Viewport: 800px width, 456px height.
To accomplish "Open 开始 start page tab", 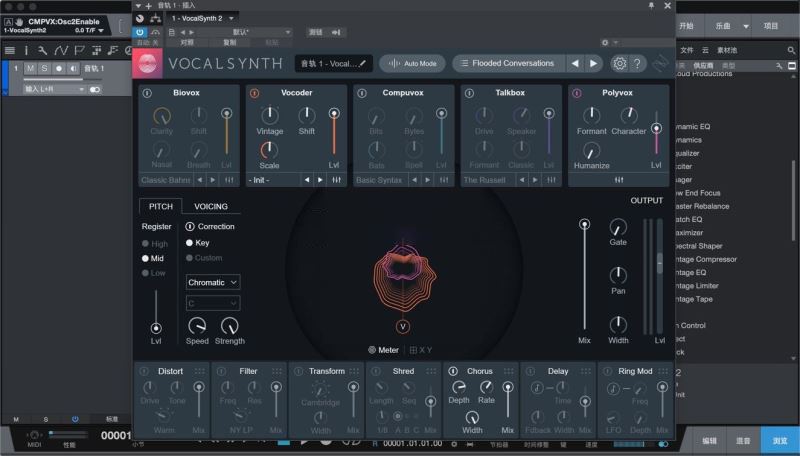I will tap(687, 26).
